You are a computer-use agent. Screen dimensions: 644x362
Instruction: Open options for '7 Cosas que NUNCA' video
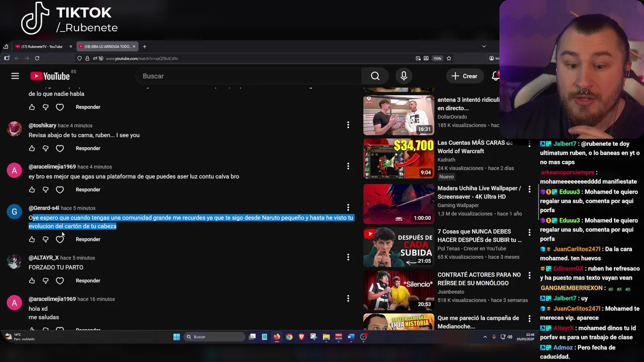point(529,232)
